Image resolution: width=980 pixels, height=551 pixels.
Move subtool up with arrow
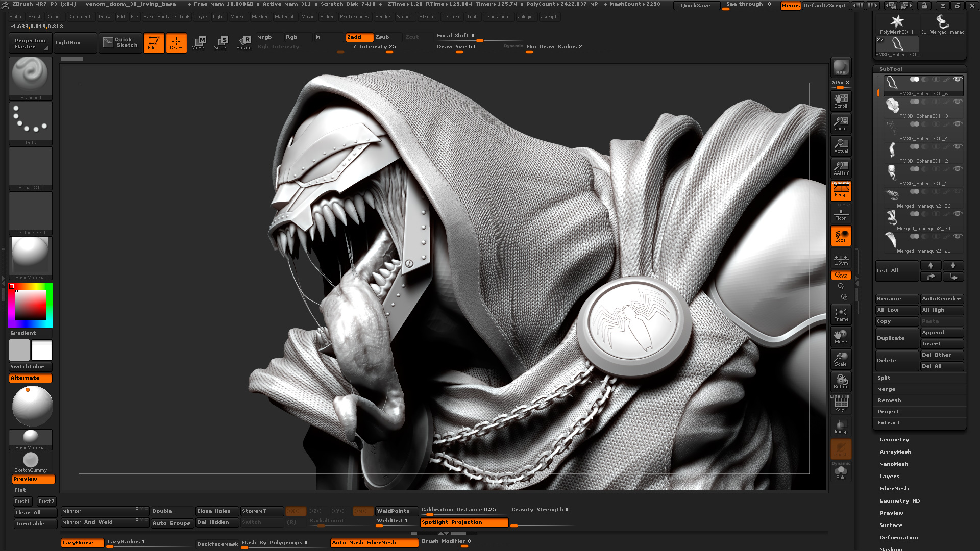(930, 266)
